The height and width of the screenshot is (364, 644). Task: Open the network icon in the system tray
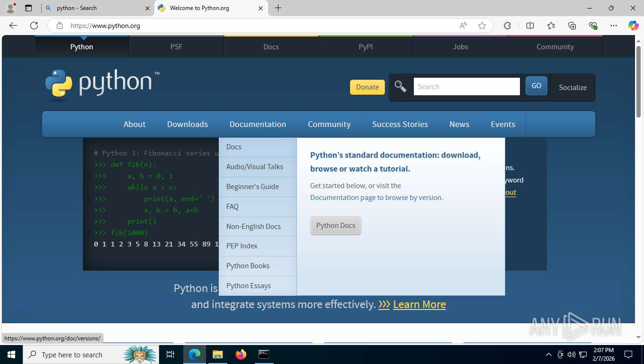pyautogui.click(x=583, y=355)
